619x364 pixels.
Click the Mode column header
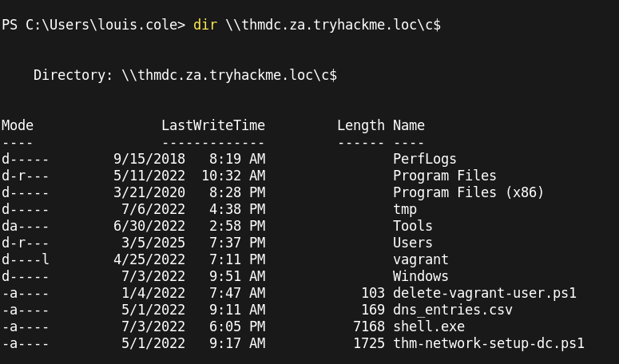18,125
